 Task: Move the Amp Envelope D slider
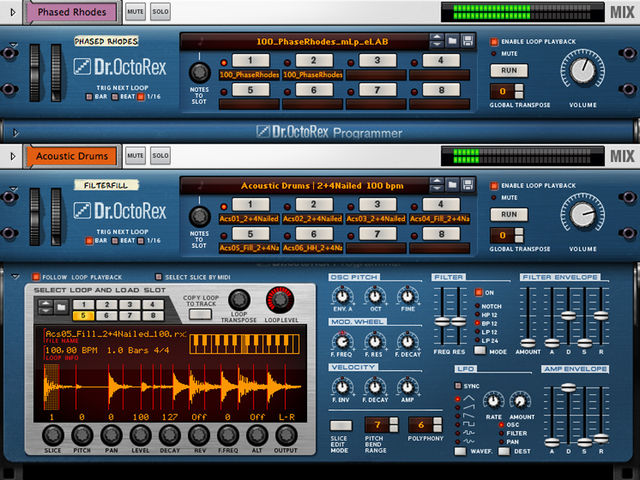click(568, 387)
